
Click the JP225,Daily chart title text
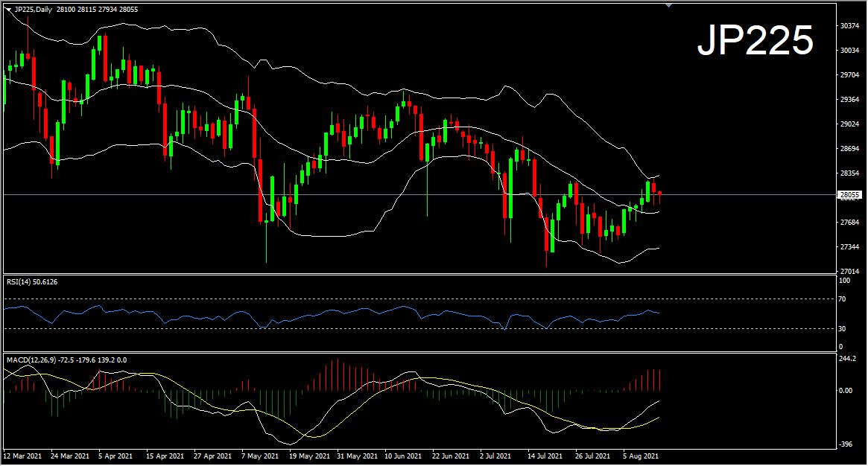tap(34, 9)
